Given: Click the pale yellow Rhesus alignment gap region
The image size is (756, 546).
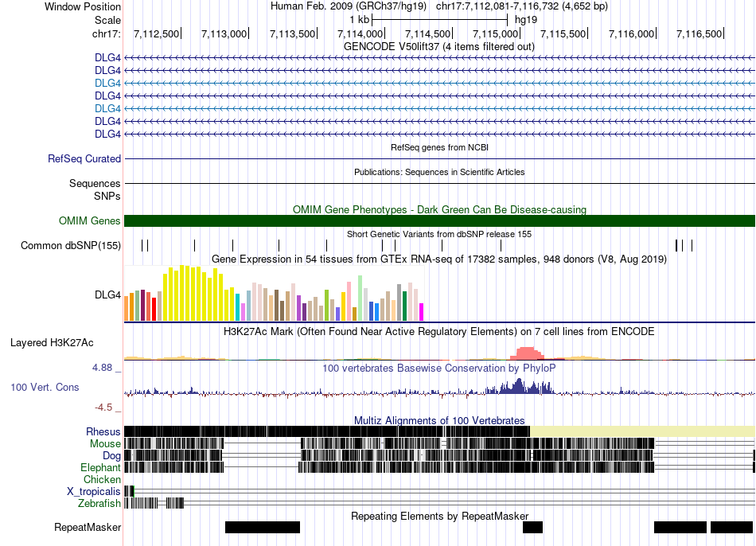Looking at the screenshot, I should point(643,431).
